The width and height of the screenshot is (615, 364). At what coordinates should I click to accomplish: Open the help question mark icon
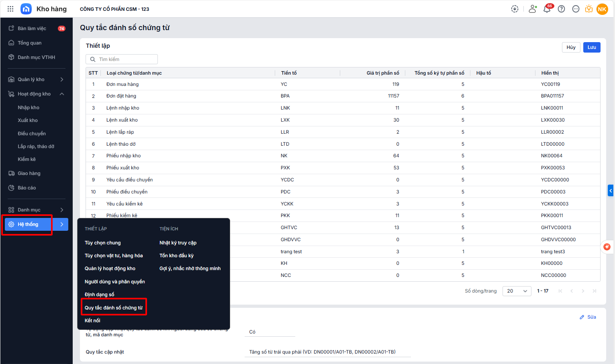click(561, 9)
